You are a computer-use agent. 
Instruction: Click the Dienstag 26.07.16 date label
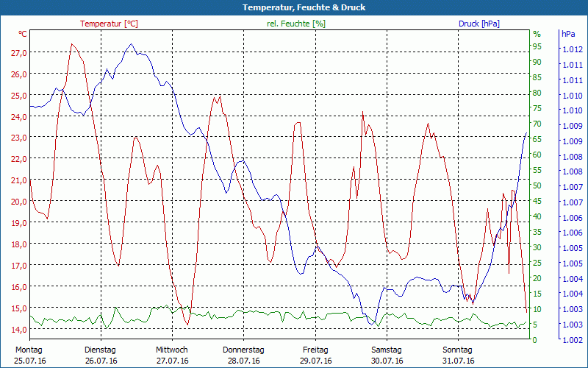[101, 355]
